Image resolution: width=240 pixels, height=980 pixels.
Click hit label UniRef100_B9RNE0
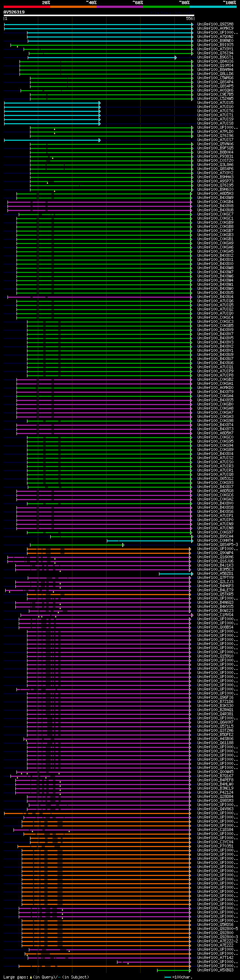[x=215, y=41]
